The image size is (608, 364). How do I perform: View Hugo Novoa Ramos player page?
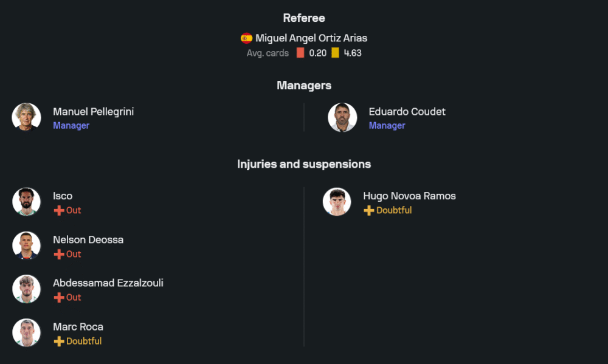[x=409, y=196]
